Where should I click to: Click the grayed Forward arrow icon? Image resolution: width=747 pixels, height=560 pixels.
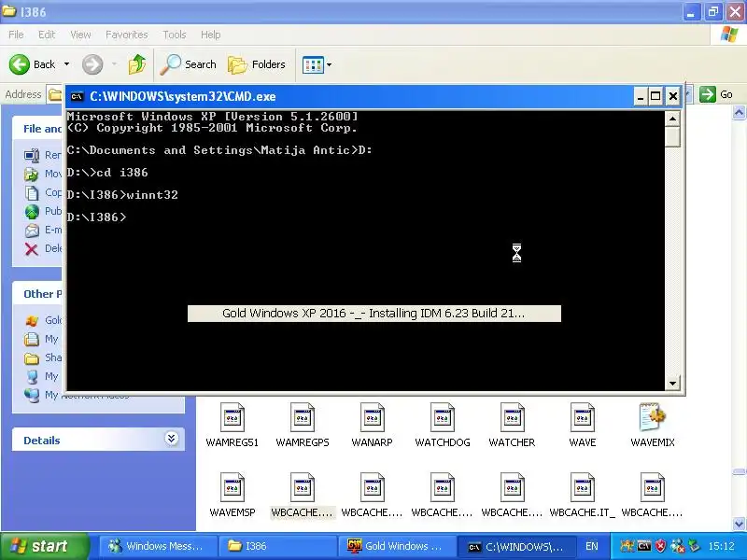point(92,64)
